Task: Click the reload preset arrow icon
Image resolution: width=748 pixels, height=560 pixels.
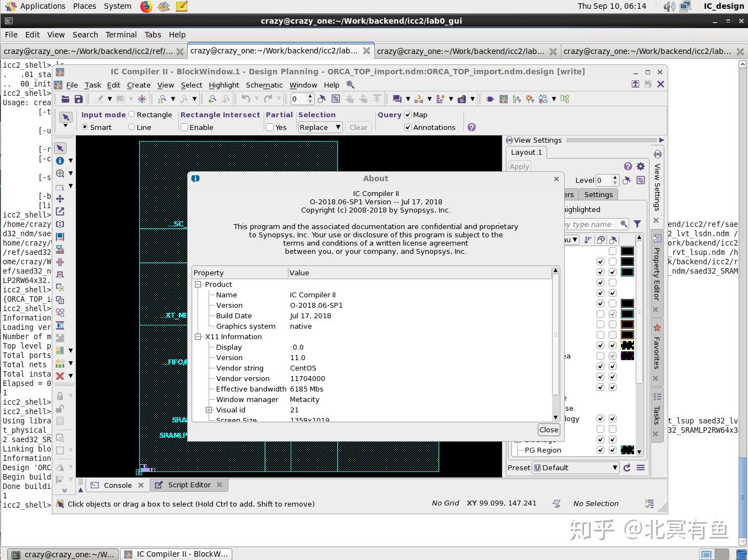Action: [627, 467]
